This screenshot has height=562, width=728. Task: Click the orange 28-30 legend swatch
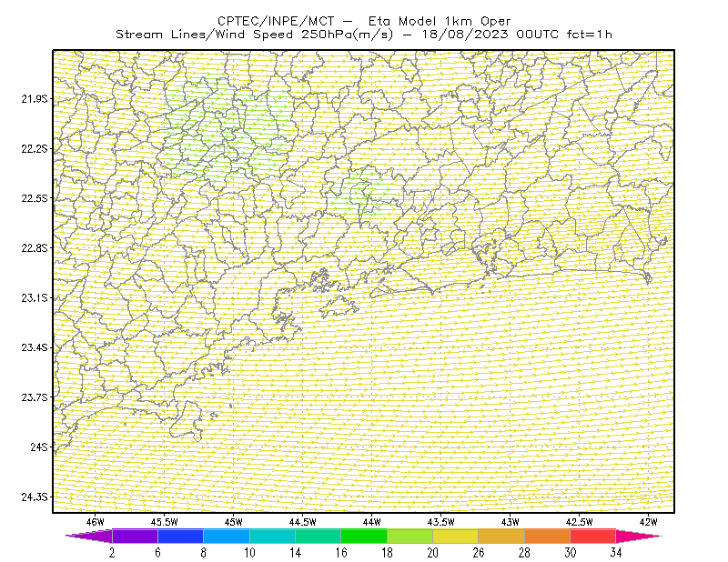click(548, 536)
